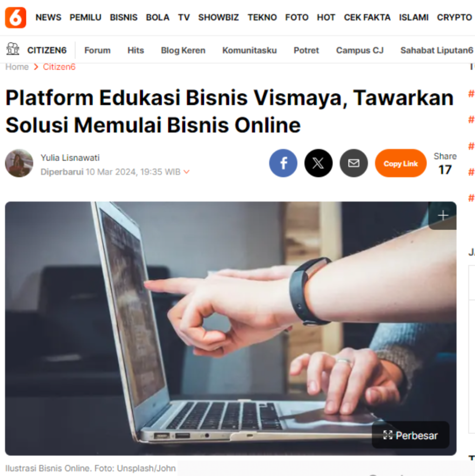The image size is (475, 476).
Task: Share article via Facebook icon
Action: 283,163
